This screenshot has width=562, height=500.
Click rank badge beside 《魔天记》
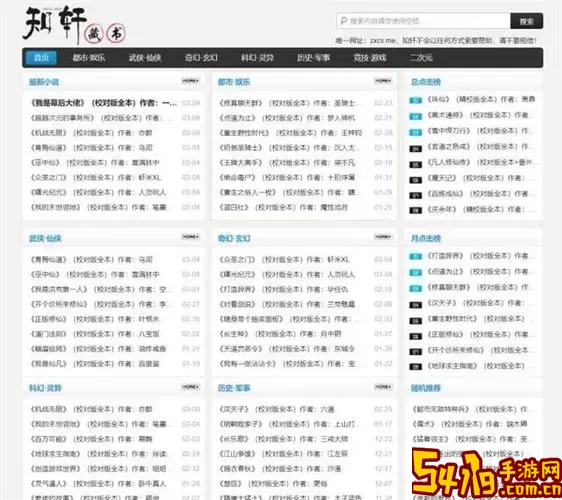pos(416,180)
